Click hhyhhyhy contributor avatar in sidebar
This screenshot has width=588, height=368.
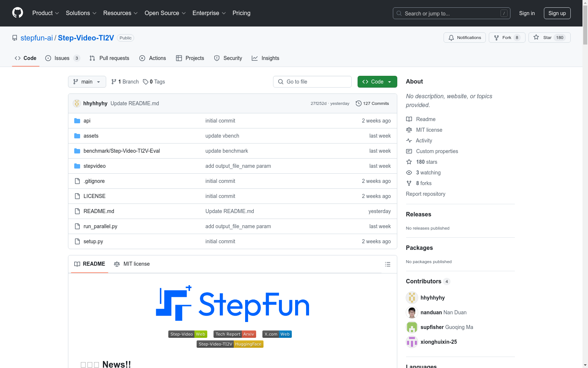412,298
